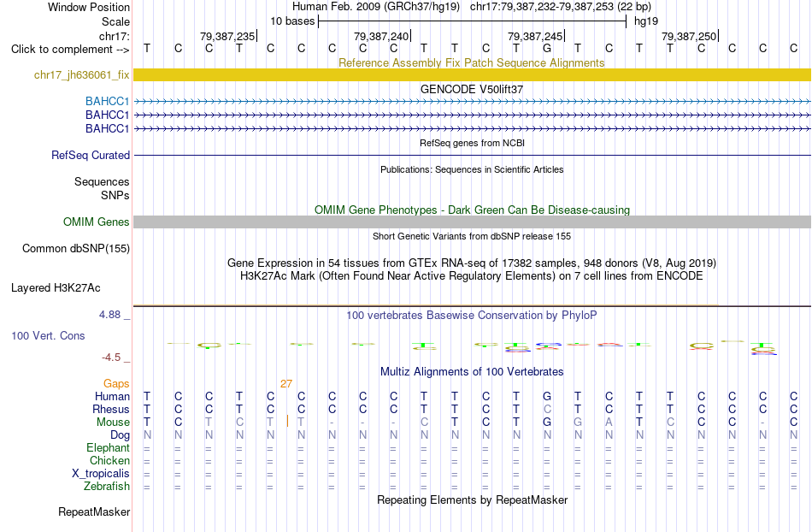Open the H3K27Ac Mark track title
The height and width of the screenshot is (532, 812).
pyautogui.click(x=472, y=275)
